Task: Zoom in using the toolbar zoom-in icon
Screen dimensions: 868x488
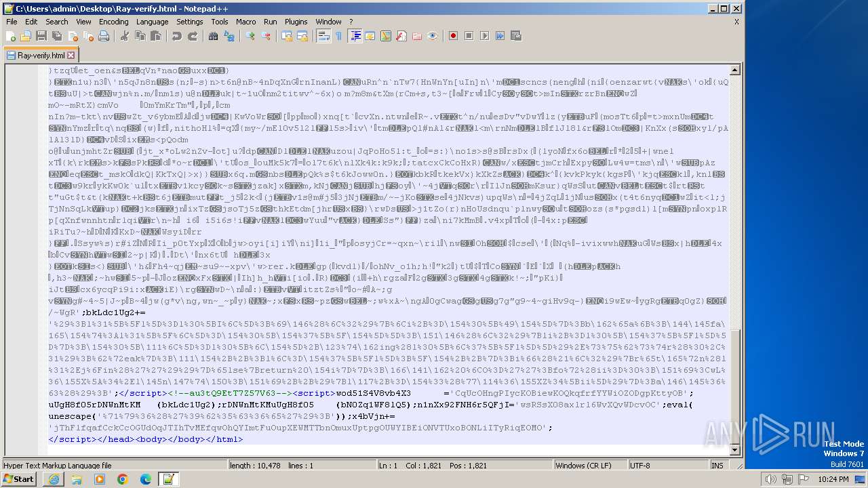Action: coord(250,36)
